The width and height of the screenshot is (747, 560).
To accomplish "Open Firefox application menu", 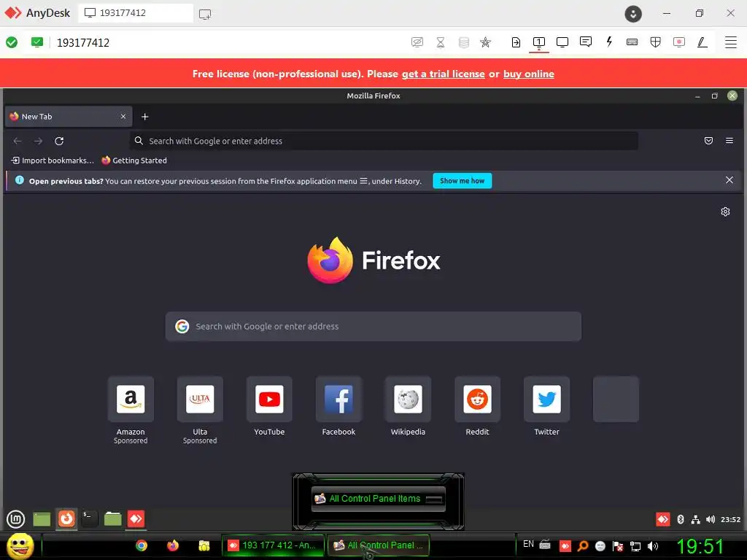I will [x=729, y=141].
